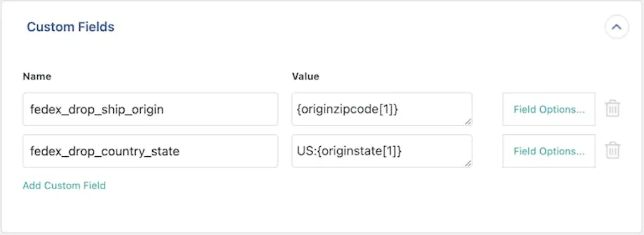
Task: Collapse the Custom Fields panel
Action: (616, 27)
